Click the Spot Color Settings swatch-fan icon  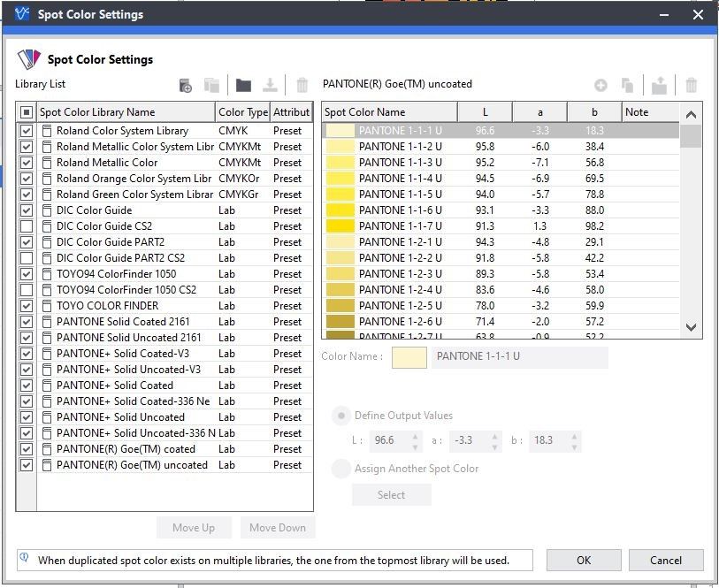[x=29, y=59]
